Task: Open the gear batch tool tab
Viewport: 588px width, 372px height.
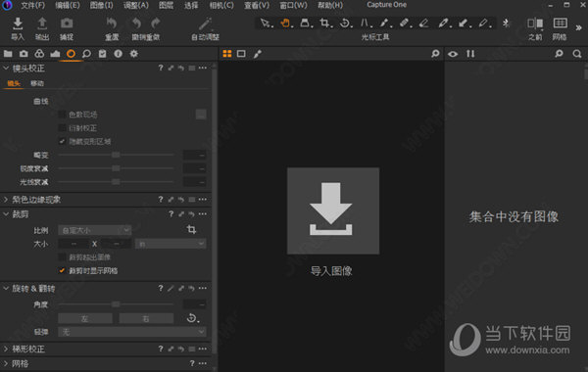Action: 134,54
